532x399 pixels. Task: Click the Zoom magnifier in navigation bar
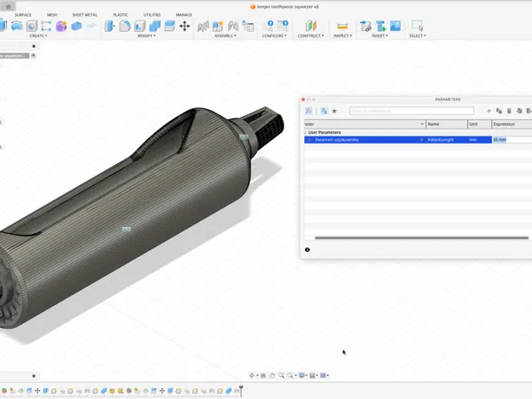(x=281, y=375)
